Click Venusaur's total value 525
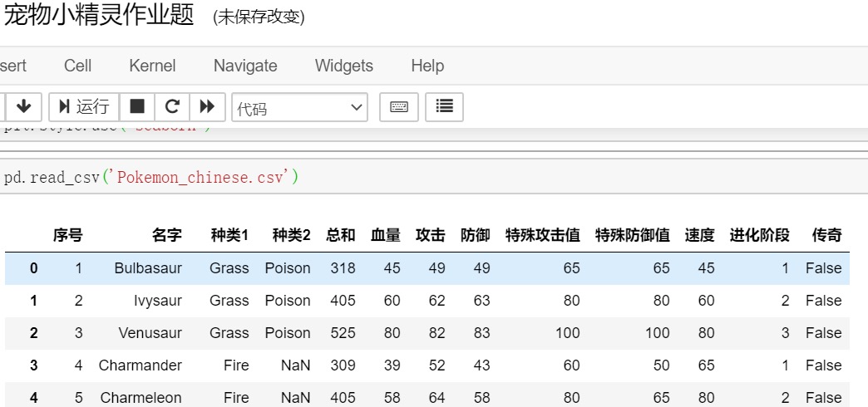 point(343,333)
